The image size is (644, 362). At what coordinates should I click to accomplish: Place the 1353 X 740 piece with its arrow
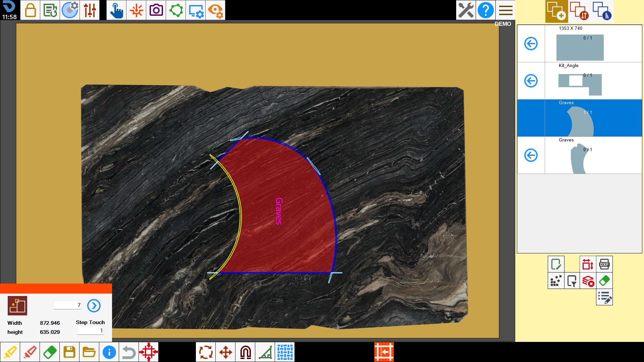(531, 44)
